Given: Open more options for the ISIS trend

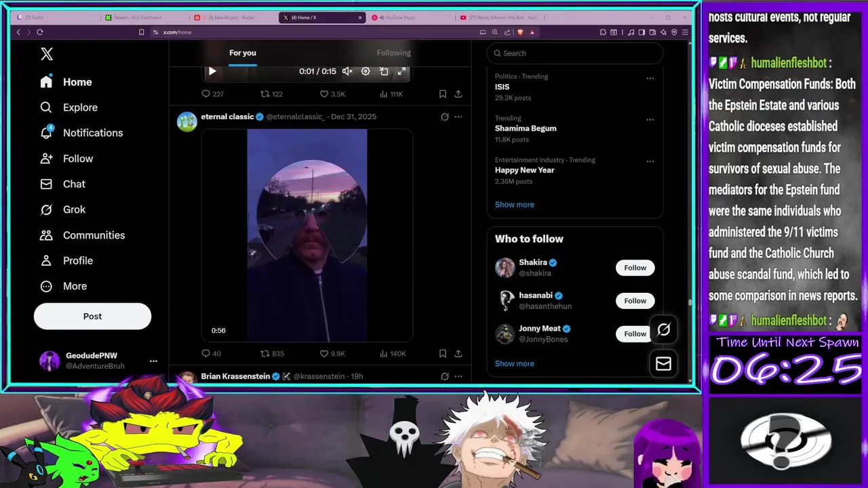Looking at the screenshot, I should pyautogui.click(x=650, y=78).
